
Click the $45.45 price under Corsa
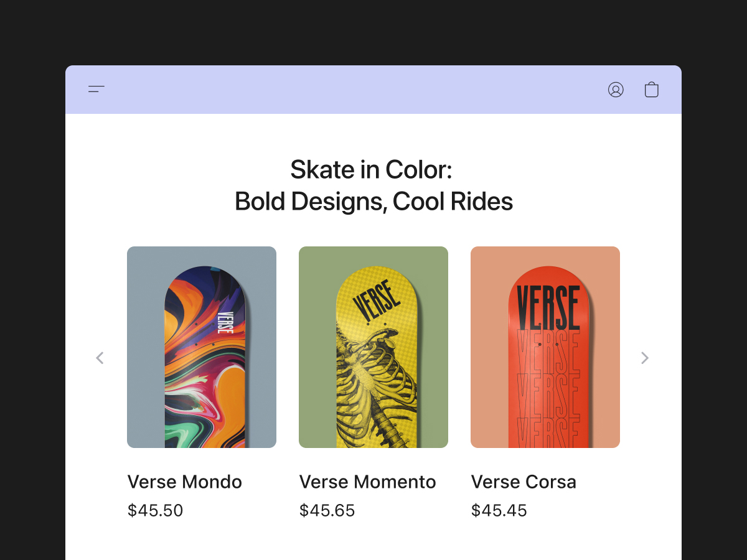(499, 511)
